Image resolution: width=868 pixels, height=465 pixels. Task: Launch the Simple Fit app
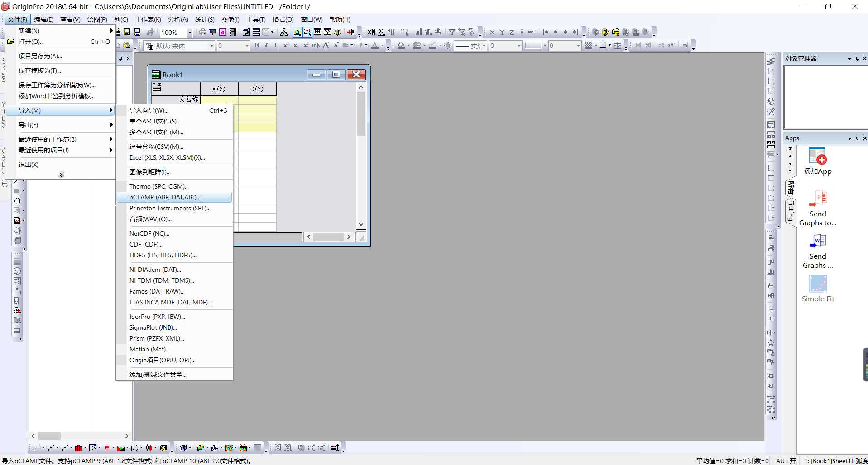818,289
